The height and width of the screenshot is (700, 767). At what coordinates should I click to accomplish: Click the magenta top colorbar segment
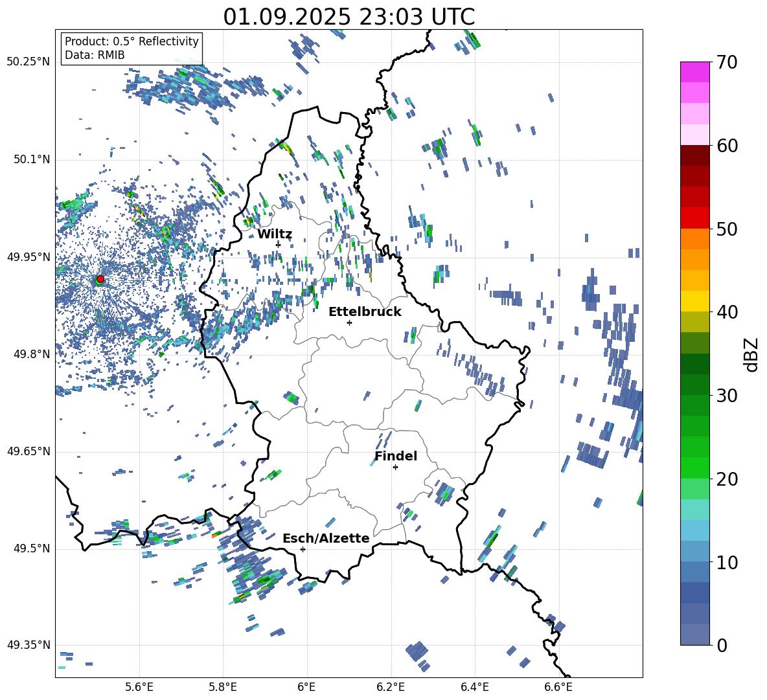pyautogui.click(x=694, y=72)
